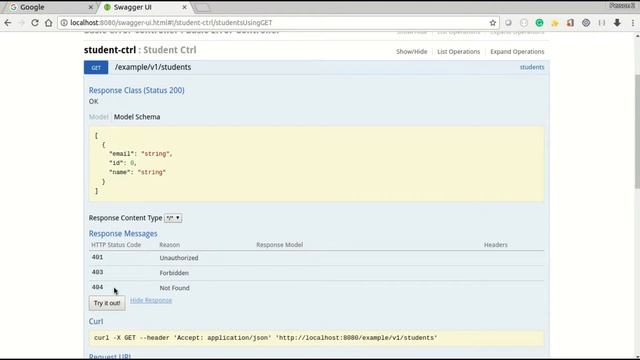The image size is (640, 360).
Task: Click the Curl section heading
Action: pyautogui.click(x=96, y=321)
